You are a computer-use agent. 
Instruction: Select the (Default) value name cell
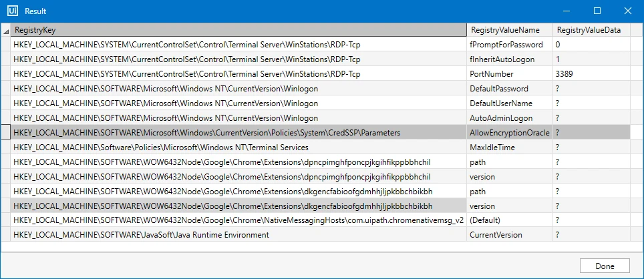tap(510, 220)
